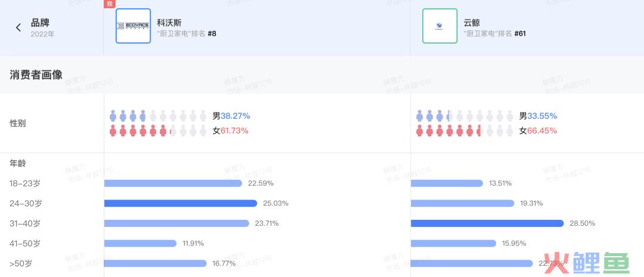Click the 22.59% value label
This screenshot has width=644, height=277.
click(x=261, y=183)
